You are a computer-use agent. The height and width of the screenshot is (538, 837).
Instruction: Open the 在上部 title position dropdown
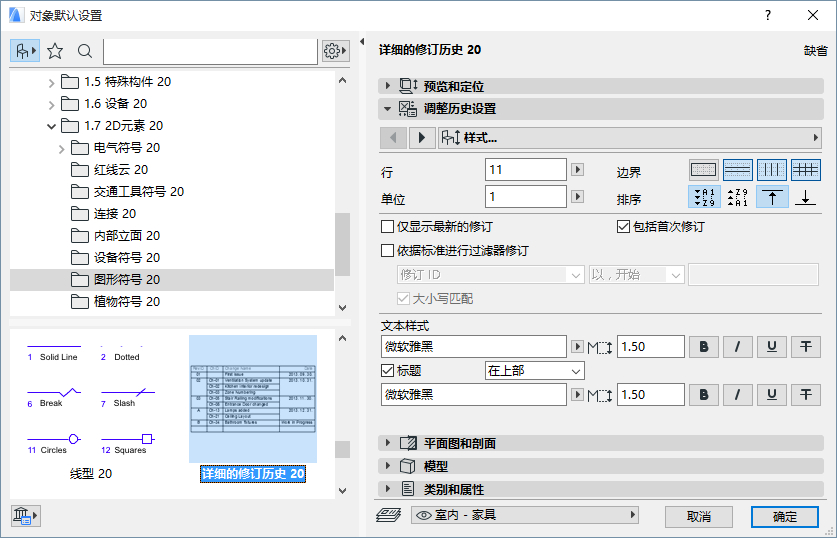pos(535,370)
